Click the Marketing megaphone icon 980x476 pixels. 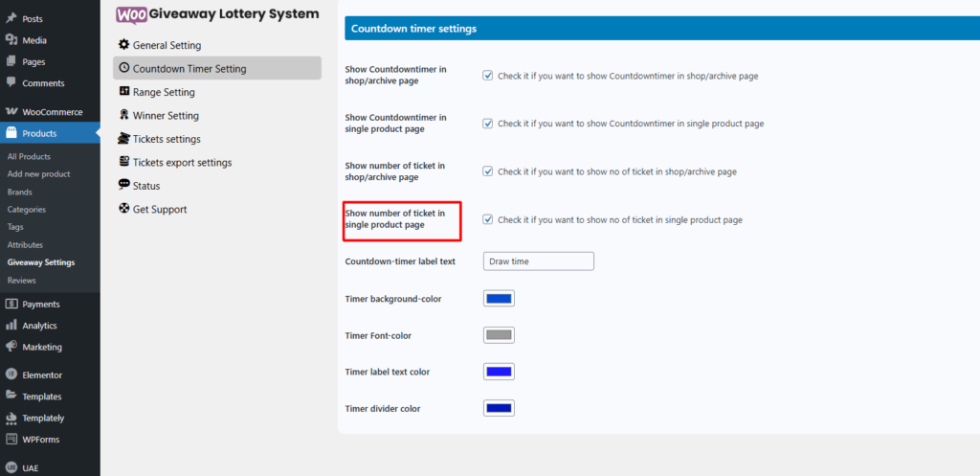tap(11, 347)
